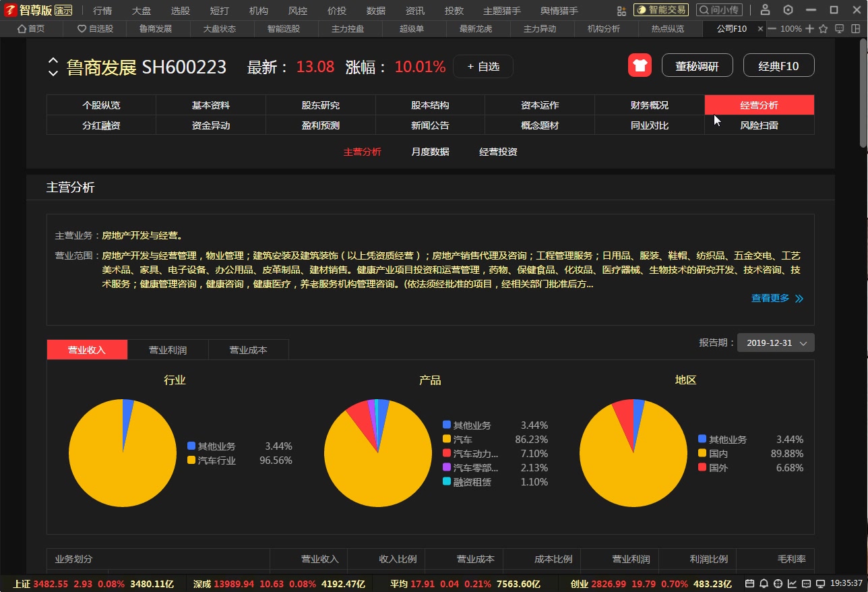Open the 投教 menu
Viewport: 868px width, 592px height.
454,11
